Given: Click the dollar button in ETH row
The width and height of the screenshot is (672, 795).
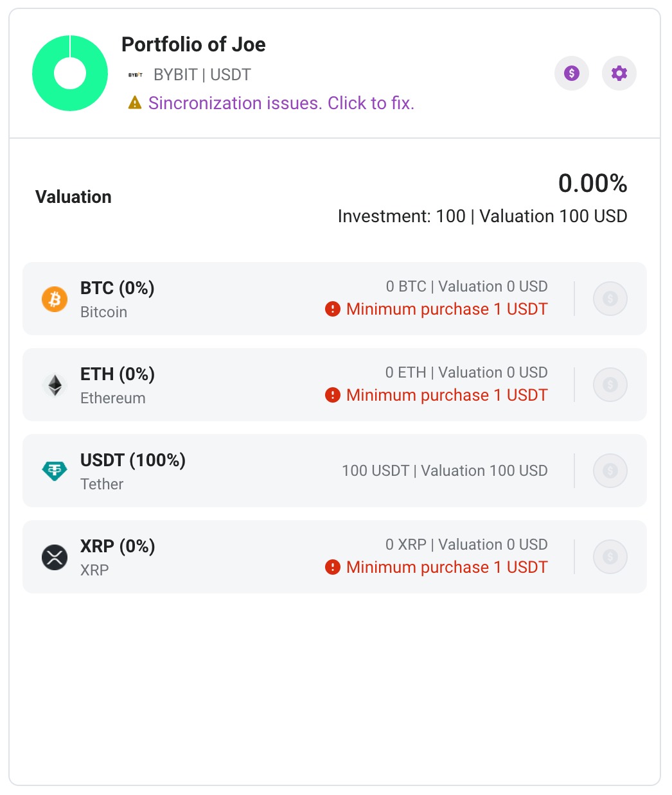Looking at the screenshot, I should pos(610,385).
